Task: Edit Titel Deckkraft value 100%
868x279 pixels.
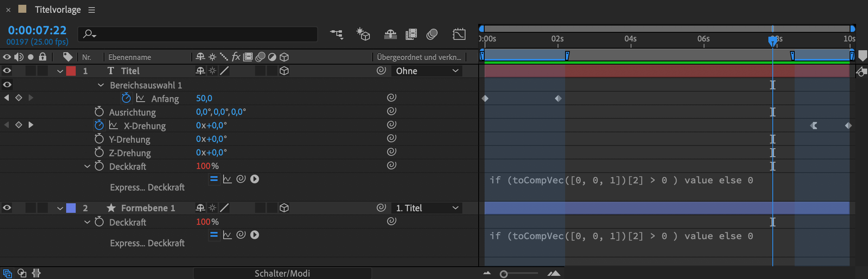Action: click(x=207, y=166)
